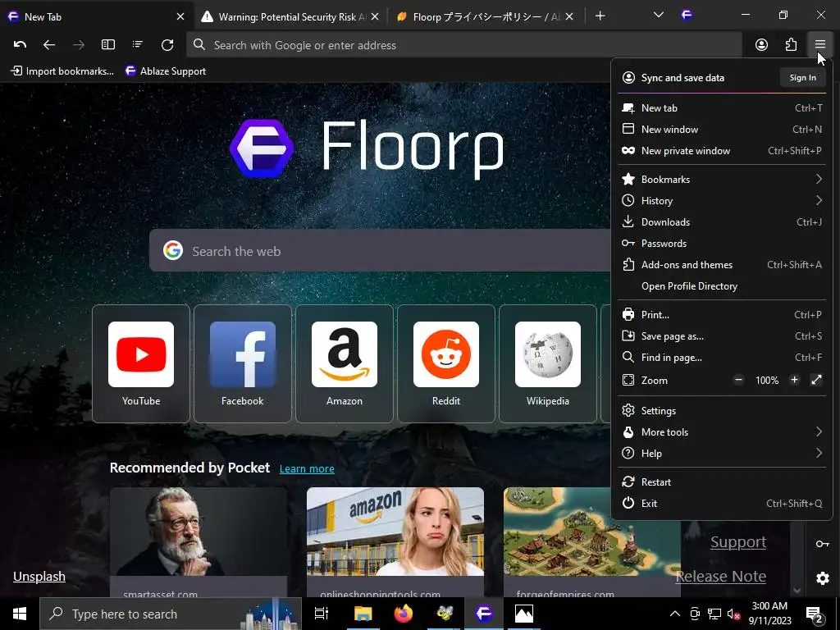Open new tab with plus icon
This screenshot has width=840, height=630.
tap(600, 16)
